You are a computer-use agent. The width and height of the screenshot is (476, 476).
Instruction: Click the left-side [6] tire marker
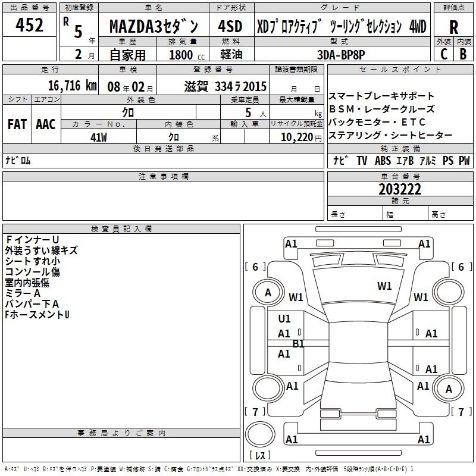pos(255,267)
